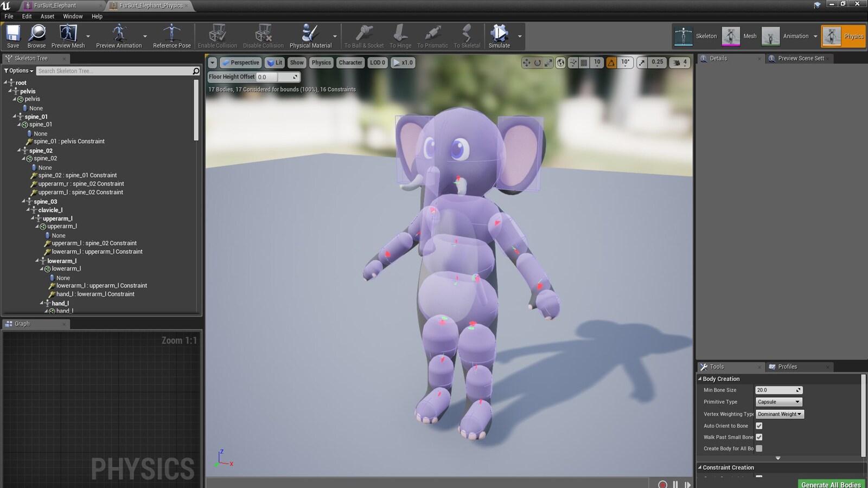
Task: Open the Mesh editor icon
Action: (x=730, y=36)
